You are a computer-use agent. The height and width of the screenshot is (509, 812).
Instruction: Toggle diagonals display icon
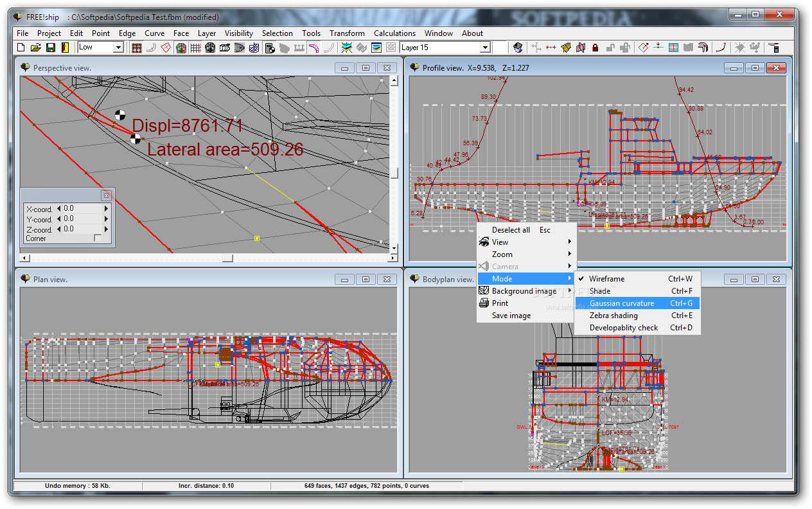click(254, 48)
